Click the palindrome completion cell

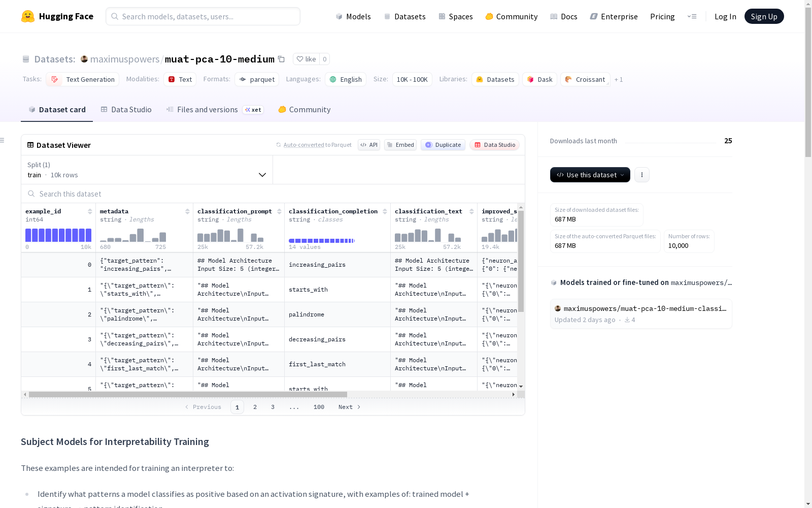[x=337, y=314]
